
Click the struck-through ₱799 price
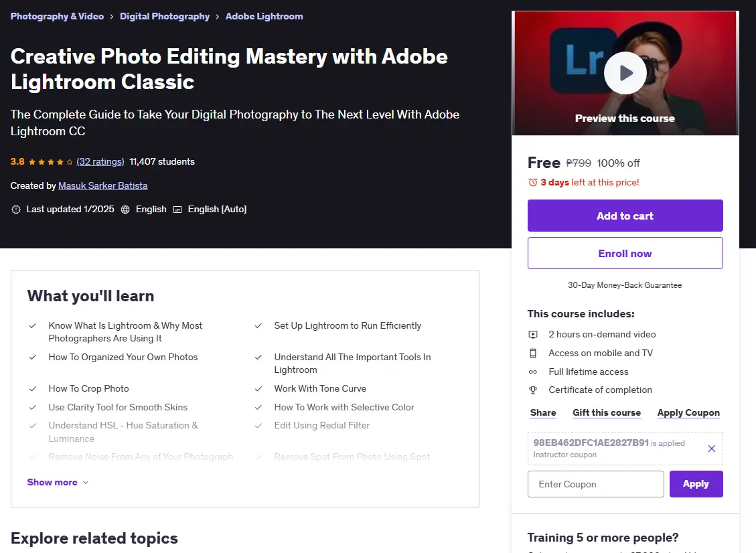(579, 163)
